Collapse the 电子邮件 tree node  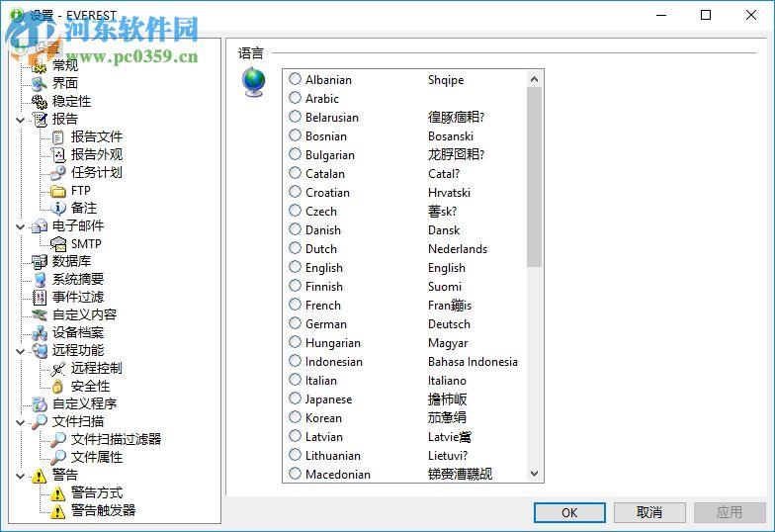20,226
